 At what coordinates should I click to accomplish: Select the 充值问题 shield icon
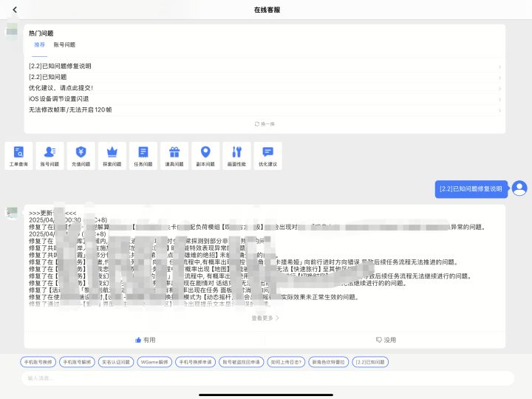point(81,156)
